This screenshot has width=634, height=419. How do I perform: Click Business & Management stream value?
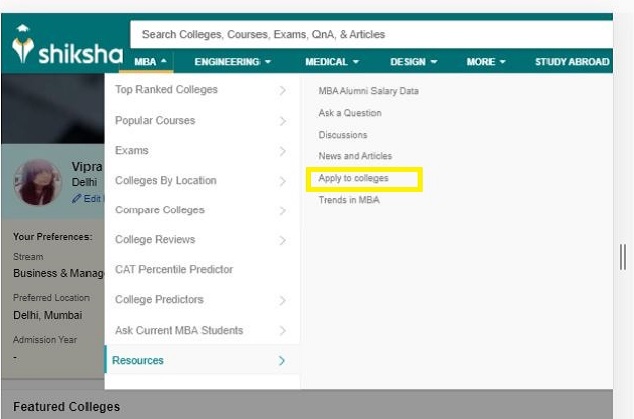59,273
